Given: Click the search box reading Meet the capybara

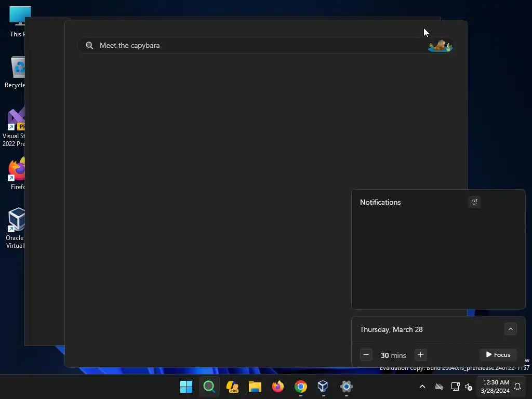Looking at the screenshot, I should (x=265, y=45).
